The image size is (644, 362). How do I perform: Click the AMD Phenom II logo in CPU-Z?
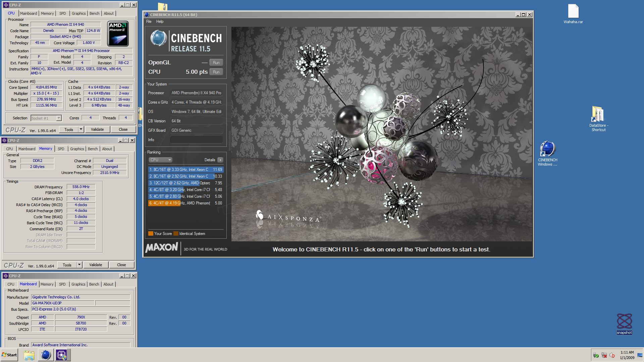tap(118, 34)
